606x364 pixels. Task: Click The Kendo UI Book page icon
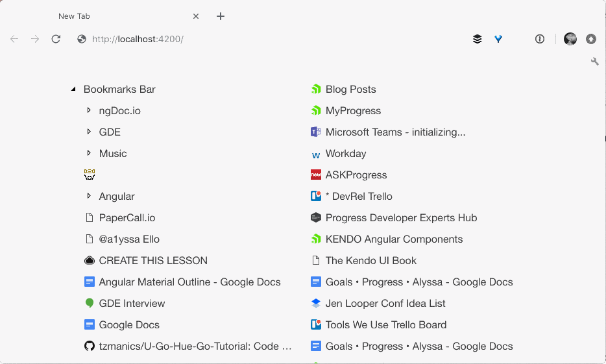[x=316, y=260]
